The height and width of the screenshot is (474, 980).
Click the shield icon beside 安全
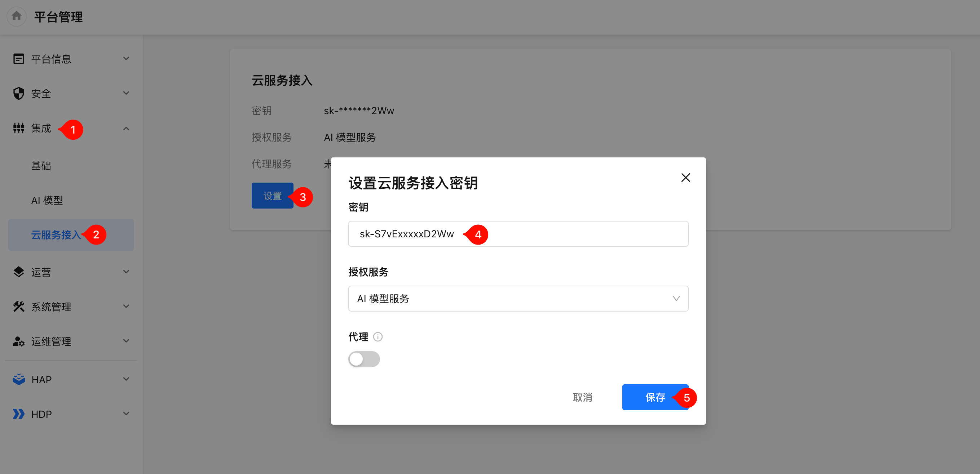(19, 93)
